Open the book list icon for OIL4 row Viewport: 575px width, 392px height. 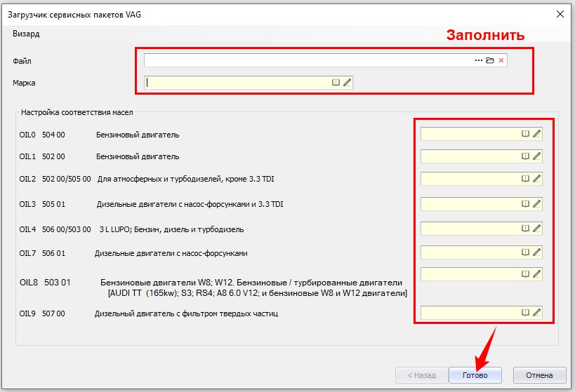tap(525, 229)
